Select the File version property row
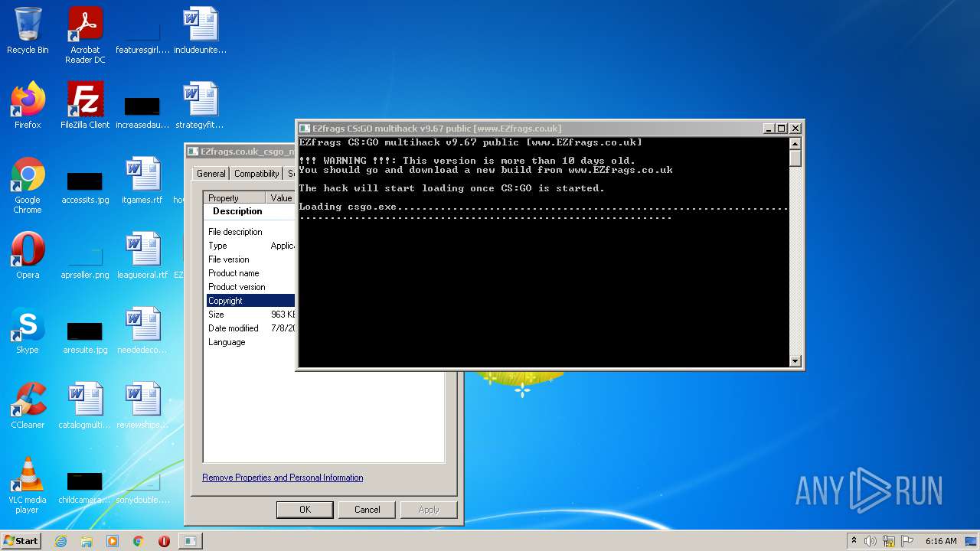This screenshot has height=551, width=980. click(x=250, y=259)
